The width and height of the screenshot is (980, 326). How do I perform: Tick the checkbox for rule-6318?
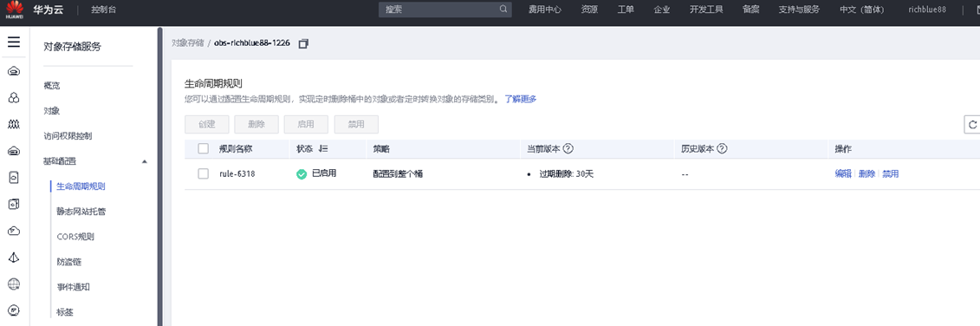click(x=203, y=174)
